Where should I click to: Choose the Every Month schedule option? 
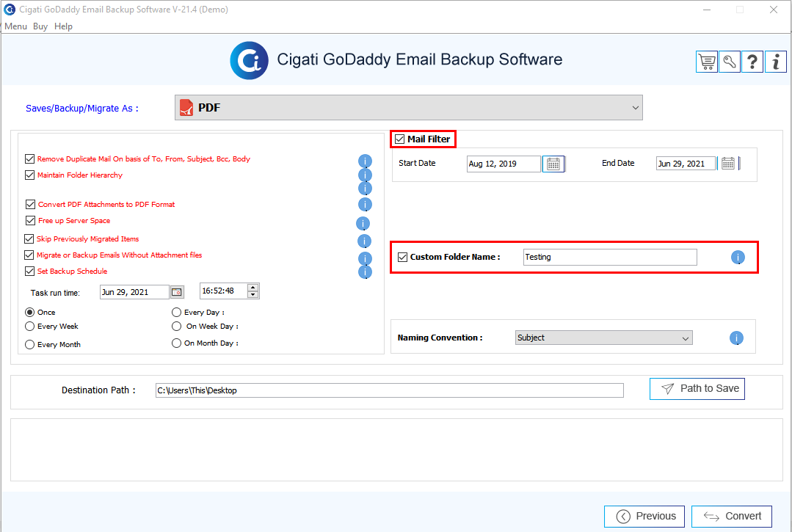(30, 345)
